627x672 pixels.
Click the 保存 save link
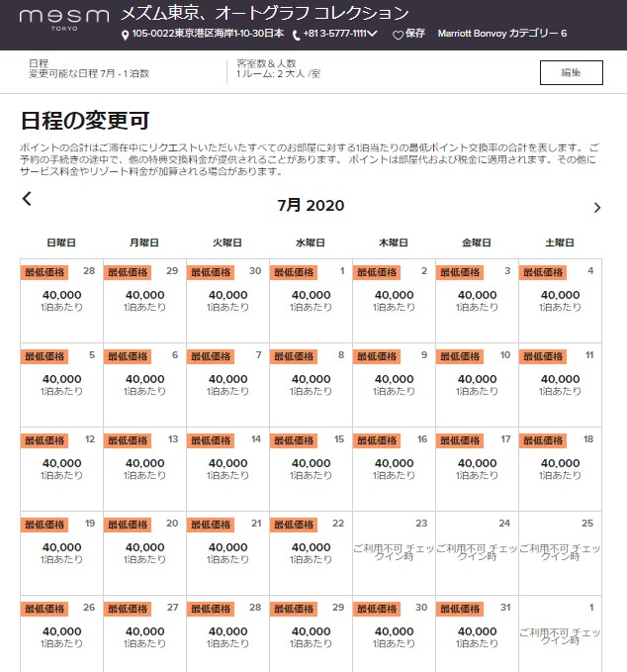click(x=415, y=34)
